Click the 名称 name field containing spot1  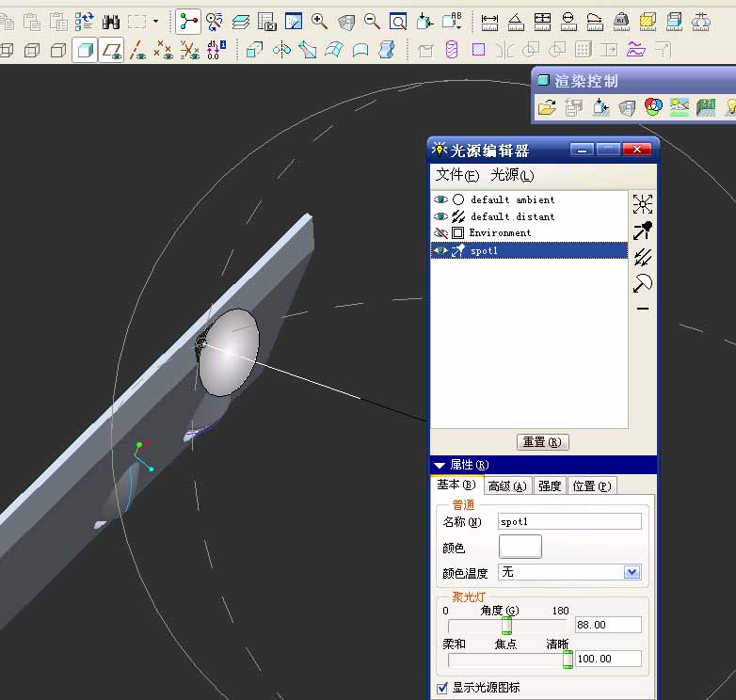[569, 522]
